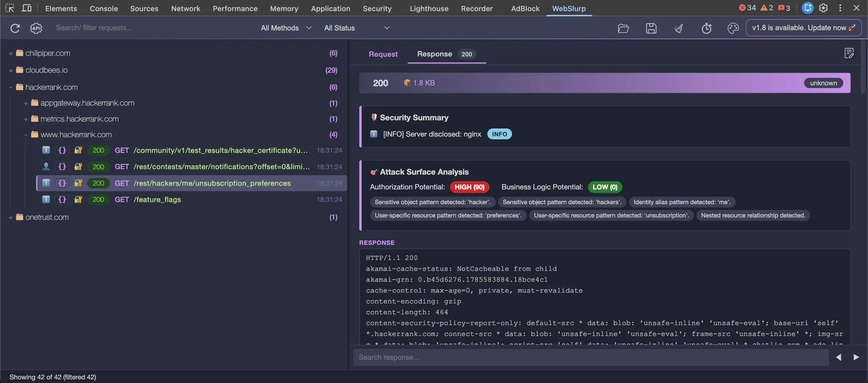The image size is (868, 383).
Task: Click 'Nested resource relationship detected.' tag
Action: [x=753, y=215]
